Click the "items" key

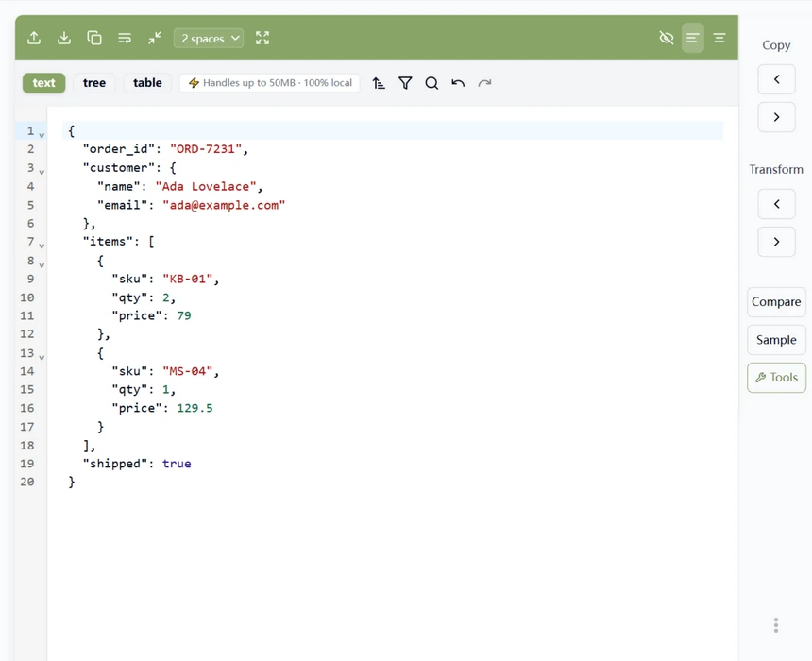[x=108, y=242]
